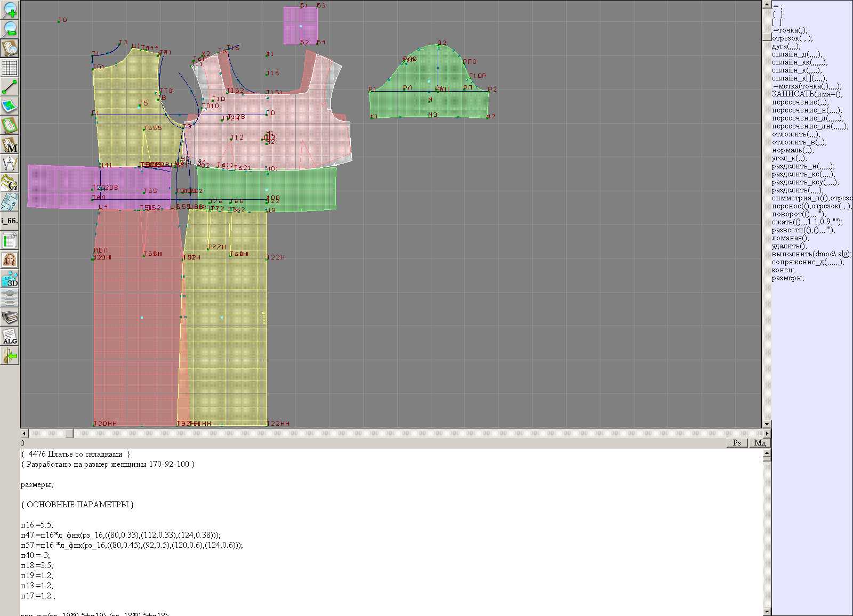Click the i_66. toolbar button
The width and height of the screenshot is (853, 616).
pyautogui.click(x=10, y=221)
